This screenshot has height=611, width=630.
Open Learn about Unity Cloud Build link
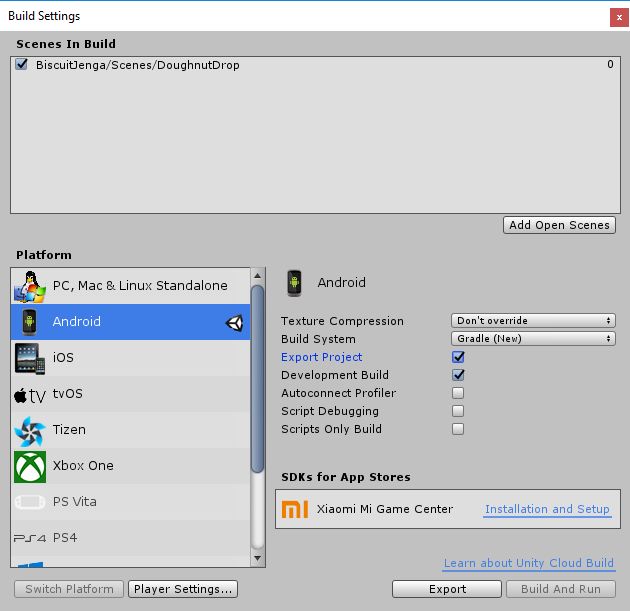529,563
